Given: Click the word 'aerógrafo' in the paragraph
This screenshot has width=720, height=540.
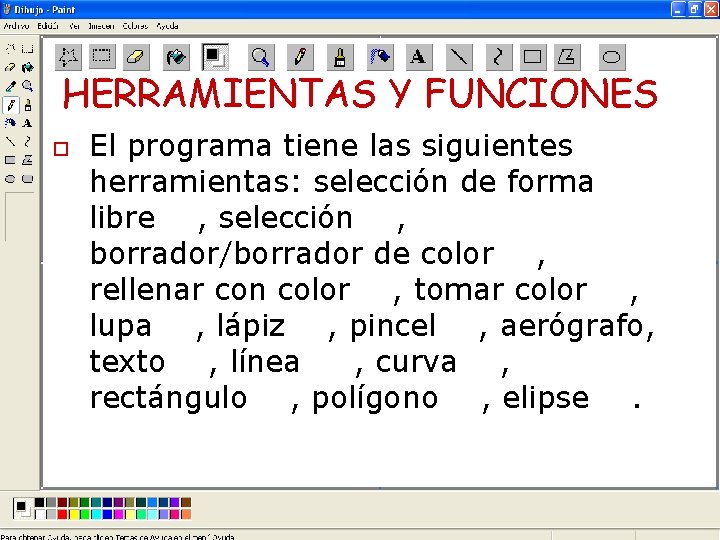Looking at the screenshot, I should [572, 326].
